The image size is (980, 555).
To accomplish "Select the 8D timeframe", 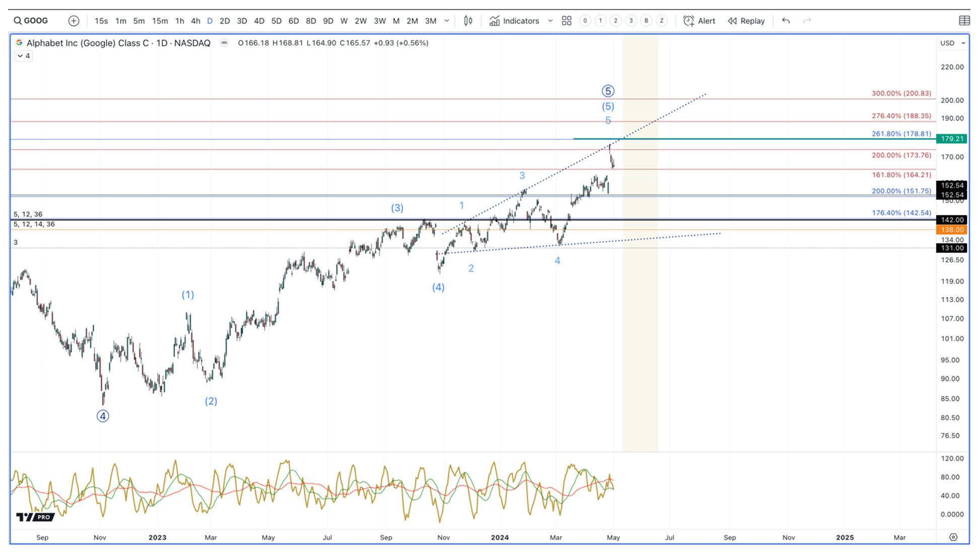I will 311,21.
